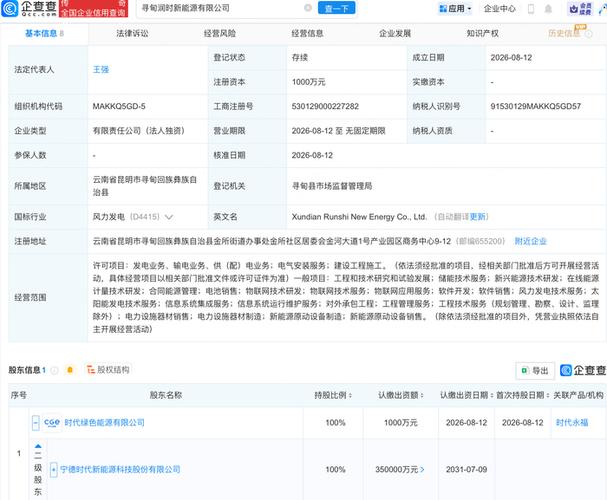Viewport: 607px width, 500px height.
Task: Select 有限责任公司（法人独资）company type
Action: coord(139,131)
